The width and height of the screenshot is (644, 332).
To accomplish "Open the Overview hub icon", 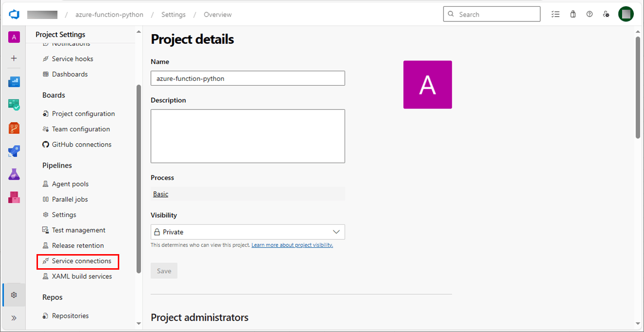I will (14, 82).
